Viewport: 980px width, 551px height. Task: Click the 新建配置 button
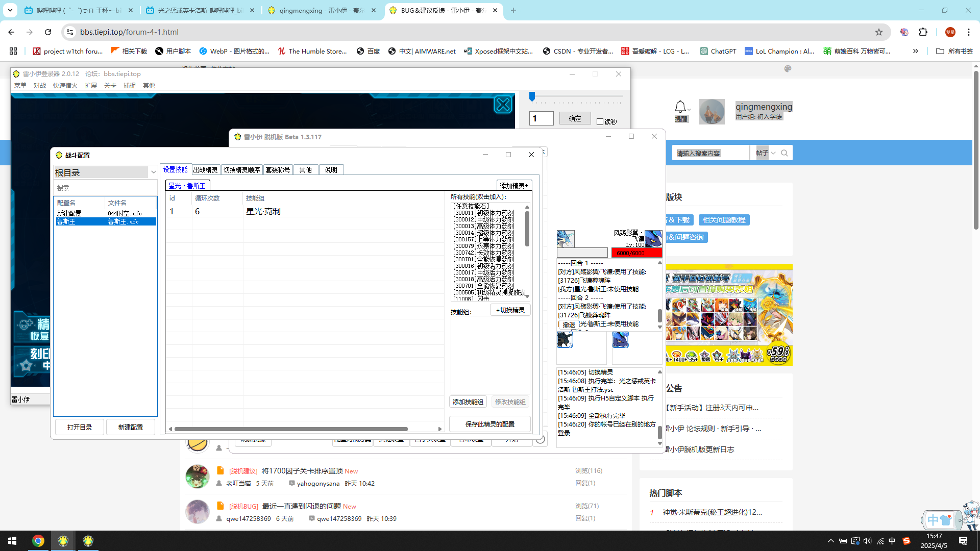point(131,427)
